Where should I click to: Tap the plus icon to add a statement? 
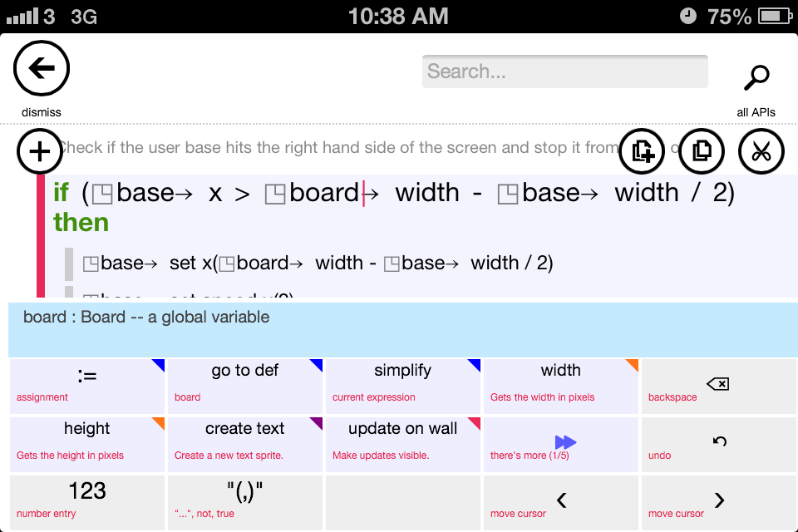pyautogui.click(x=39, y=151)
